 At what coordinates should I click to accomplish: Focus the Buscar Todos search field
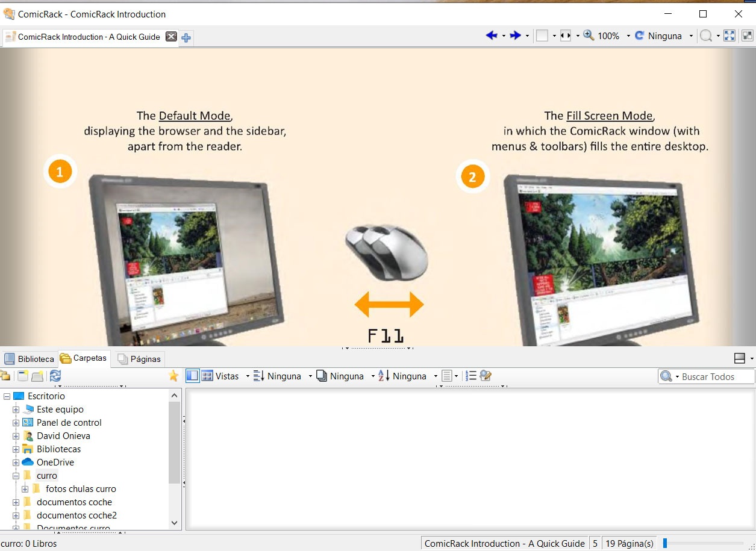716,376
